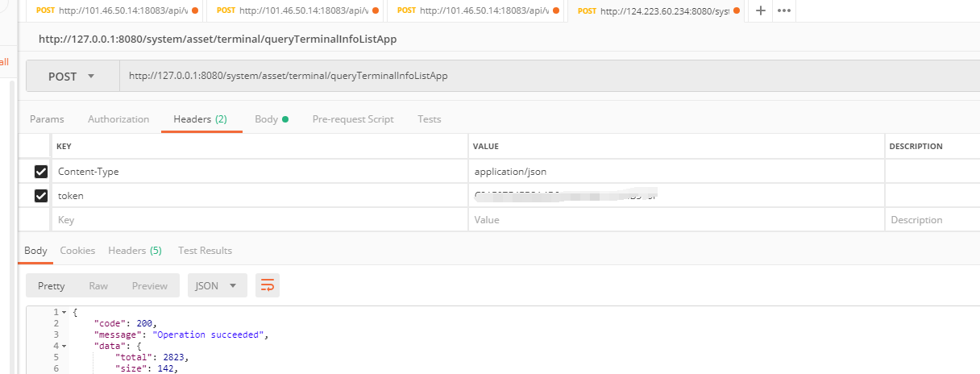Image resolution: width=980 pixels, height=374 pixels.
Task: Switch to the request Body tab
Action: coord(267,119)
